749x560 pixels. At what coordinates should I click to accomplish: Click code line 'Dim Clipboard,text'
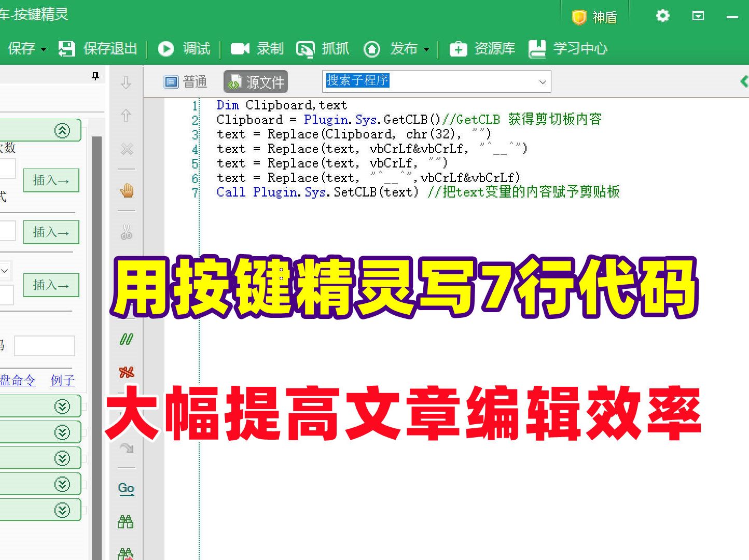click(282, 105)
